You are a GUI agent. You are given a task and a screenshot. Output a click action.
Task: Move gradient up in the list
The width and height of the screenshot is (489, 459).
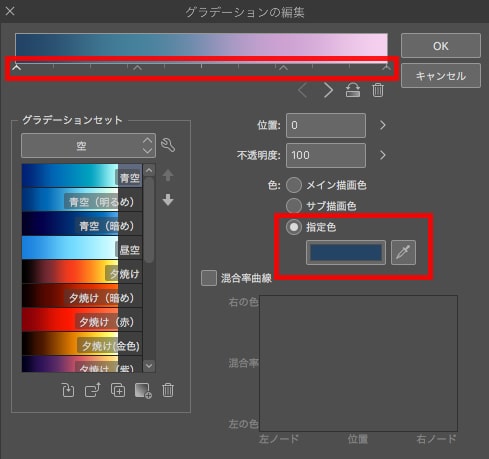[168, 175]
